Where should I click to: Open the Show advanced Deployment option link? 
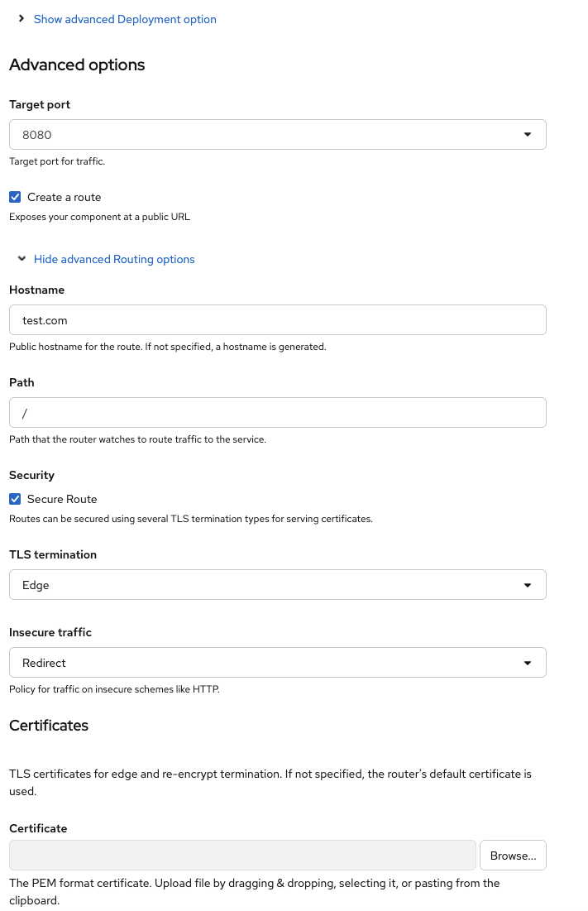click(125, 19)
